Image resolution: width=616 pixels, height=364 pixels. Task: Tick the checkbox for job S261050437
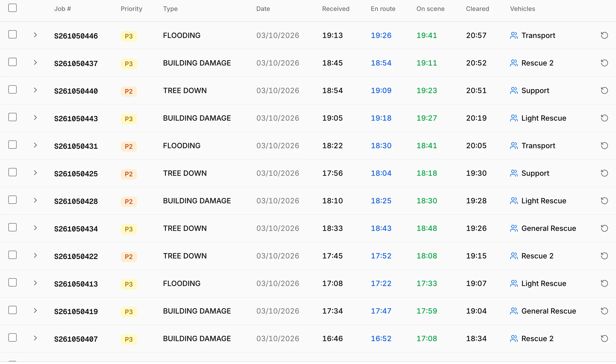coord(13,62)
